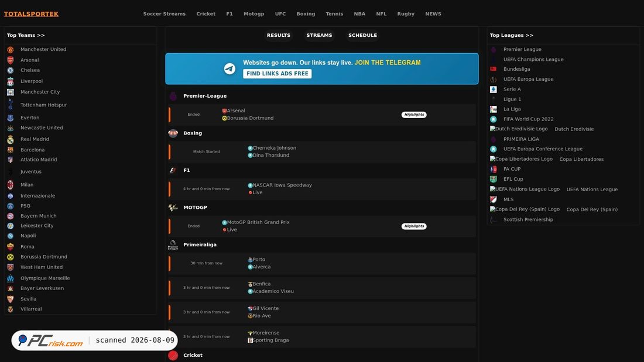Screen dimensions: 644x362
Task: Click the MLS logo icon
Action: 494,199
